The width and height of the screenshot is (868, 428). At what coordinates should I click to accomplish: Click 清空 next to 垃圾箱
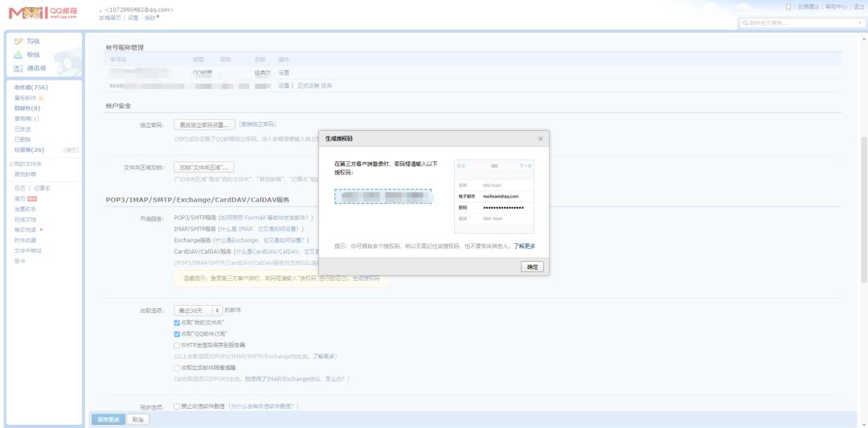(72, 150)
